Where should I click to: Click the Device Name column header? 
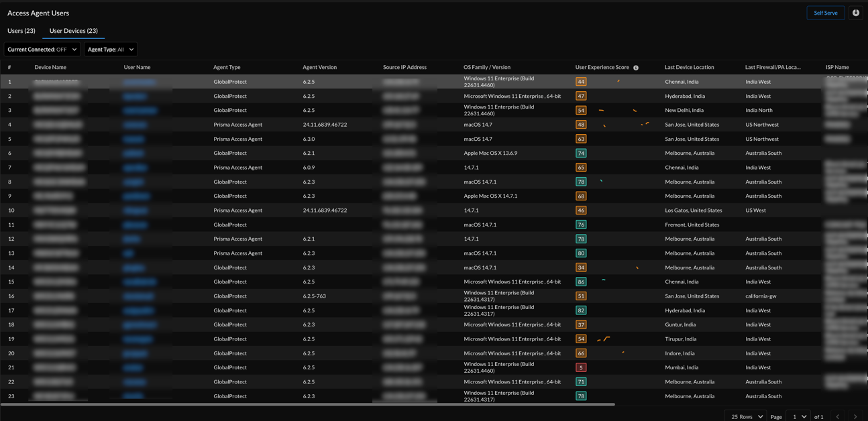pyautogui.click(x=50, y=67)
